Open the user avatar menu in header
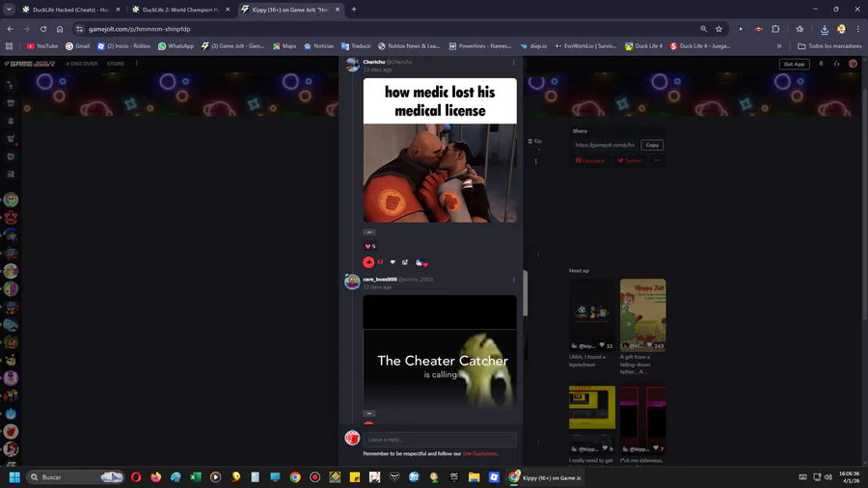This screenshot has width=868, height=488. click(x=854, y=64)
